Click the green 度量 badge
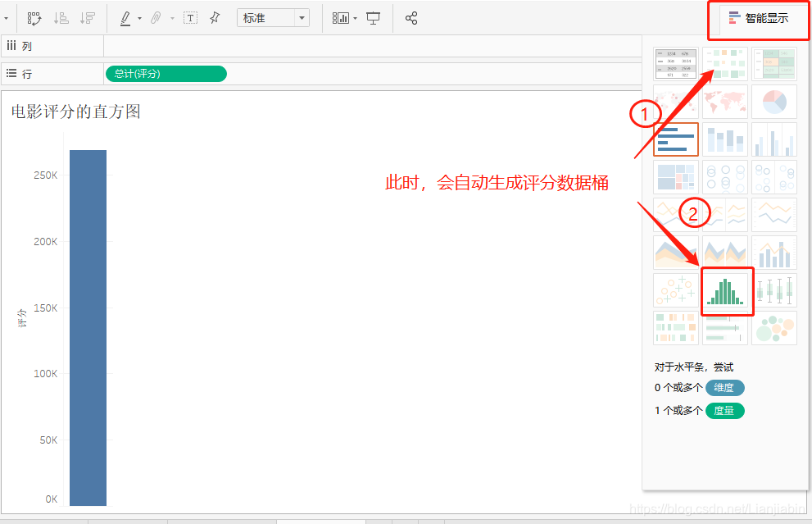 pos(724,411)
